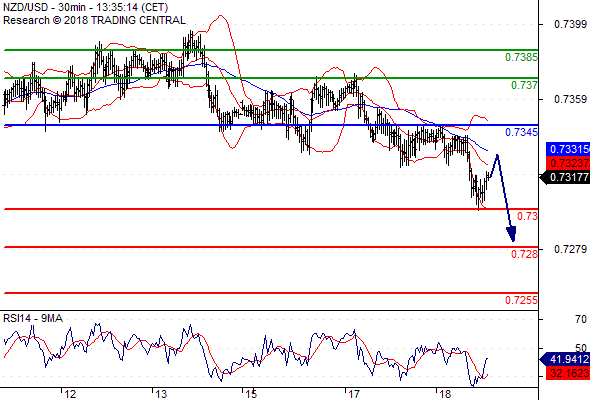Screen dimensions: 590x400
Task: Select the 0.728 support label
Action: pos(524,254)
